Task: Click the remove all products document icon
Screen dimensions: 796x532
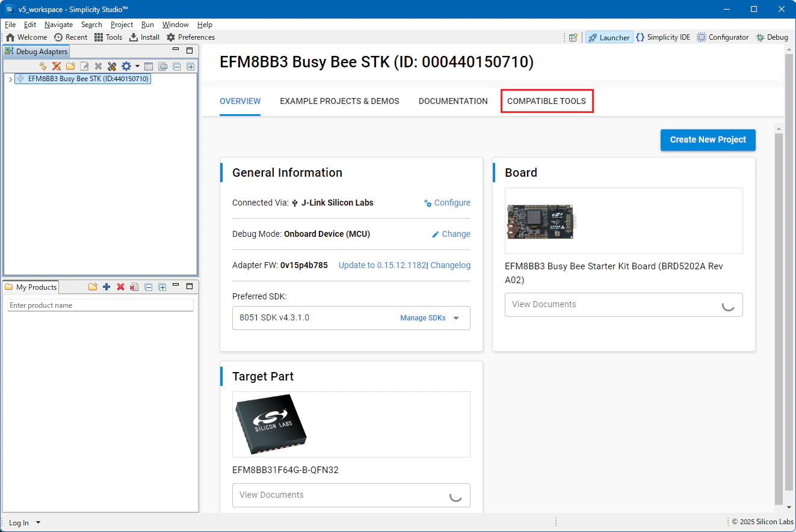Action: 134,287
